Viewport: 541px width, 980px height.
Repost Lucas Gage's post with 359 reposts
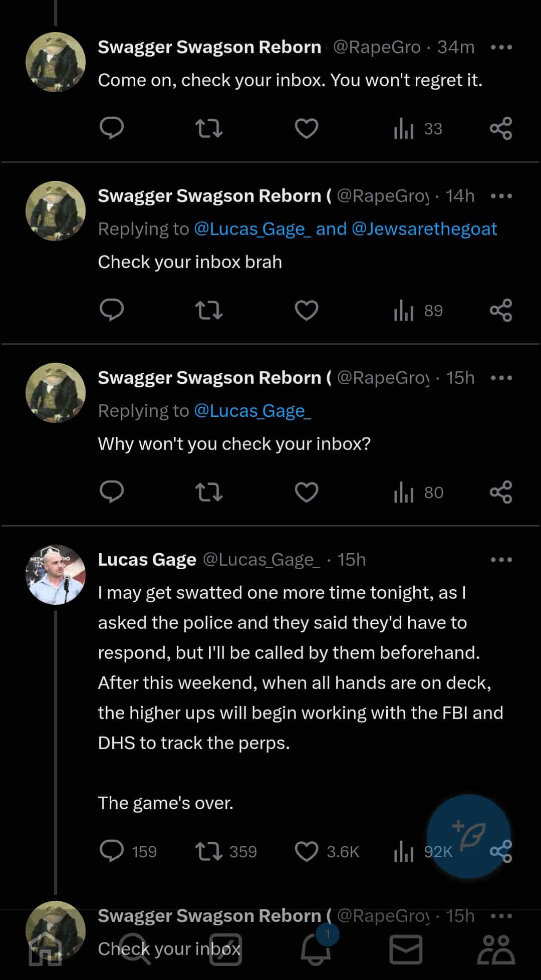208,851
